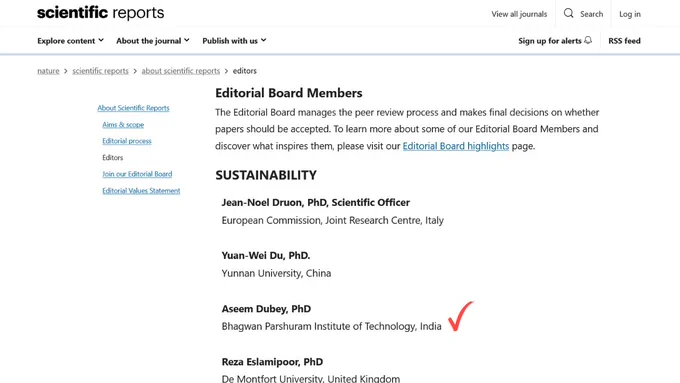
Task: Click Log in
Action: [x=630, y=14]
